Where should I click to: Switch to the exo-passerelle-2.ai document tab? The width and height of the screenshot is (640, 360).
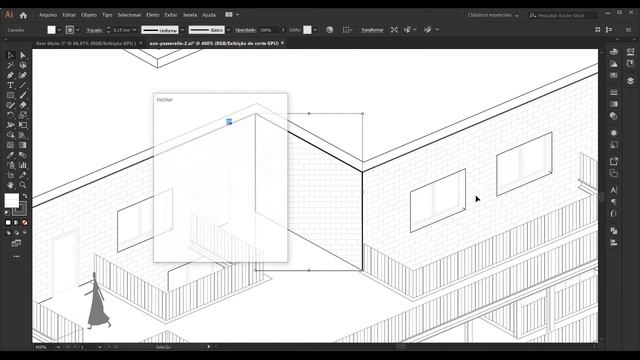(x=214, y=43)
